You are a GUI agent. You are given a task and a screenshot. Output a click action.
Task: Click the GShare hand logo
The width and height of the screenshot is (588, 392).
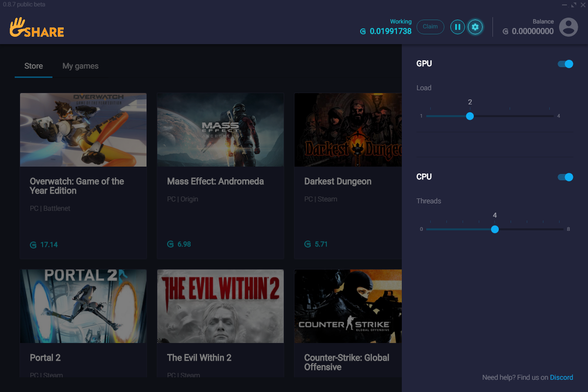tap(37, 27)
